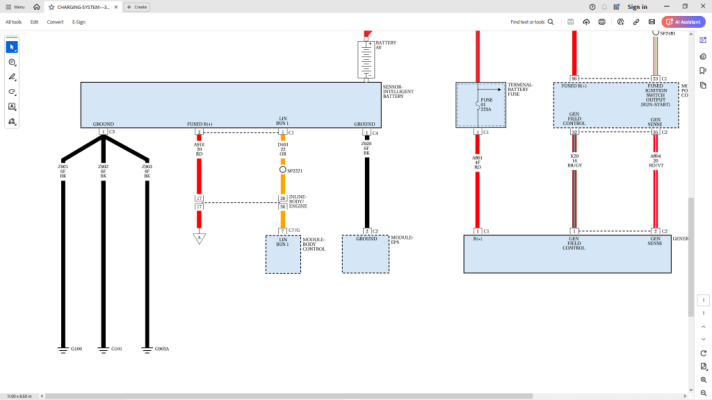Open the Edit tab
The width and height of the screenshot is (712, 400).
pyautogui.click(x=34, y=22)
